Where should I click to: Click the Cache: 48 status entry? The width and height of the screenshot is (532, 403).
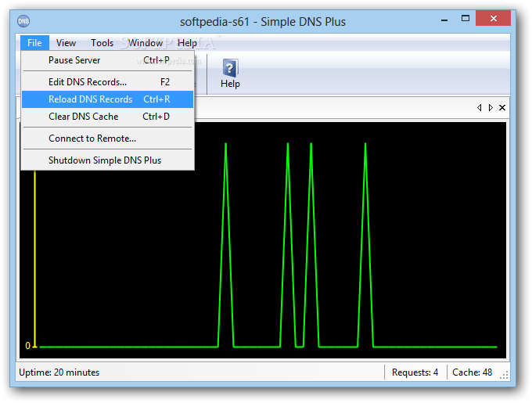point(473,372)
